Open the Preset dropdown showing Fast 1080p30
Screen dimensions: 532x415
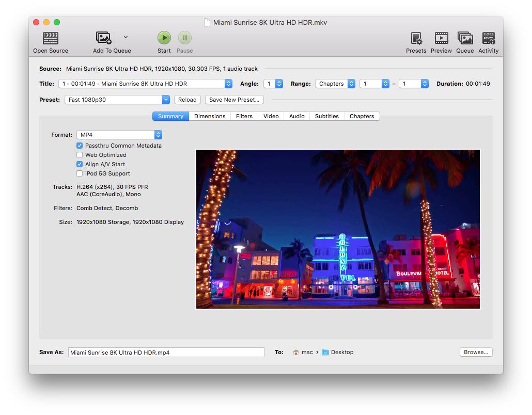(x=117, y=99)
